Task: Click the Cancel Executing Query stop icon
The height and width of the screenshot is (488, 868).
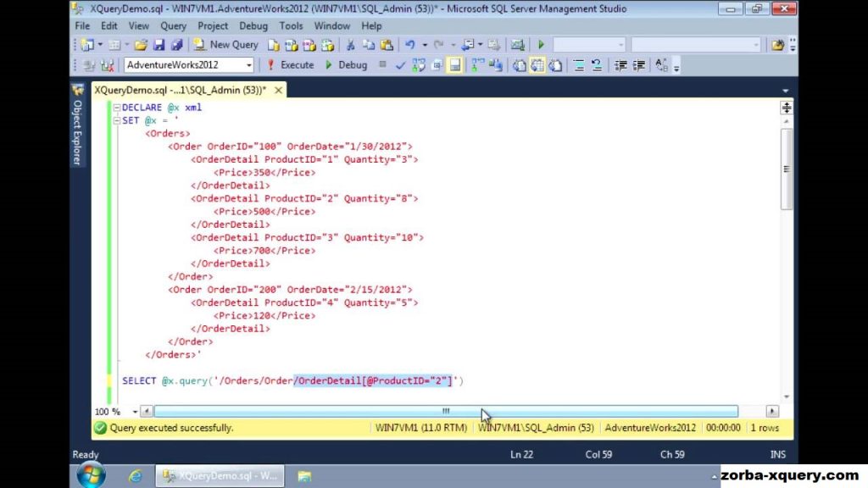Action: coord(382,64)
